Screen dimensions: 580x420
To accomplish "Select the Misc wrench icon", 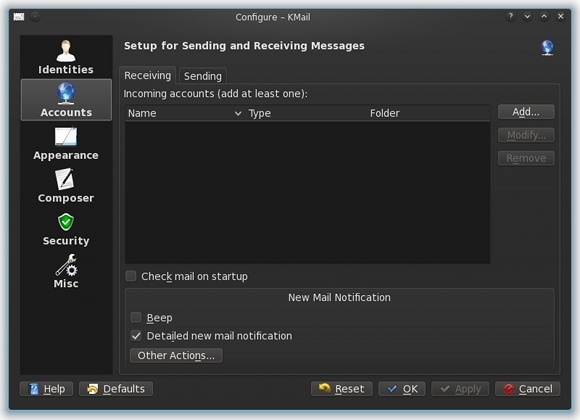I will coord(66,265).
